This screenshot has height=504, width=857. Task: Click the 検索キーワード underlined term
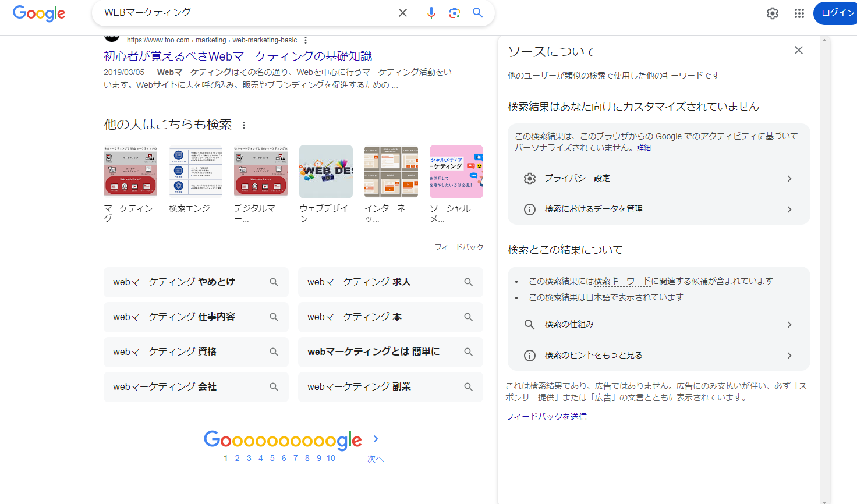pyautogui.click(x=622, y=281)
